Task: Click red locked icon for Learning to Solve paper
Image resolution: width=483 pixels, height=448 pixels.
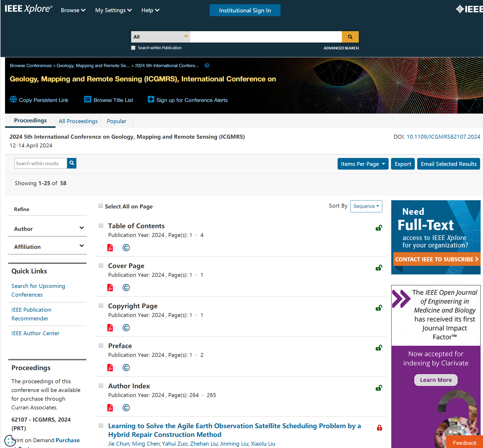Action: [379, 428]
